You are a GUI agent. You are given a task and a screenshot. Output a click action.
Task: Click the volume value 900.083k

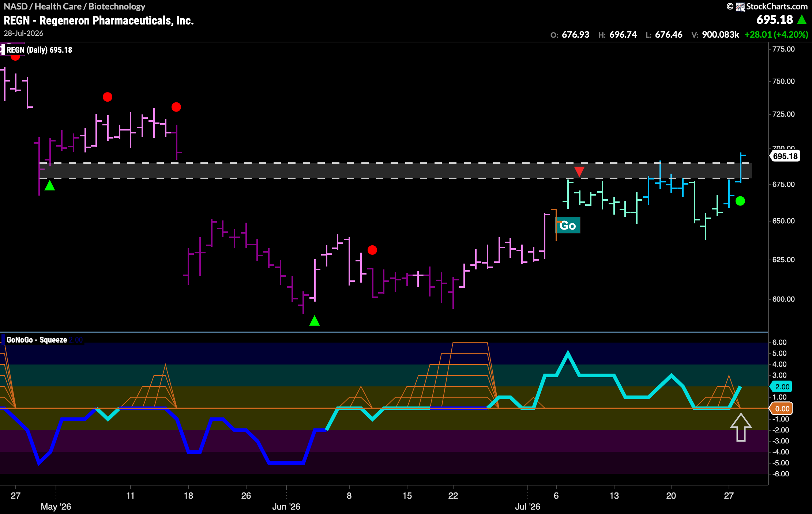(x=721, y=35)
